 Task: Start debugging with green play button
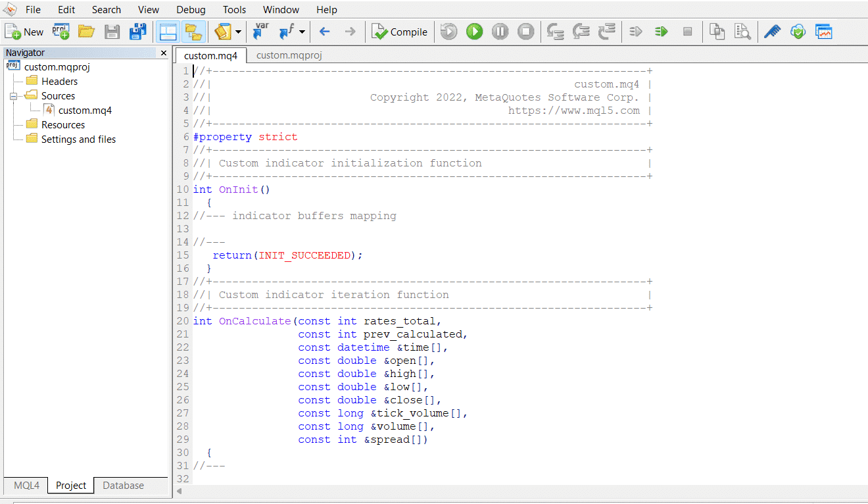click(475, 32)
